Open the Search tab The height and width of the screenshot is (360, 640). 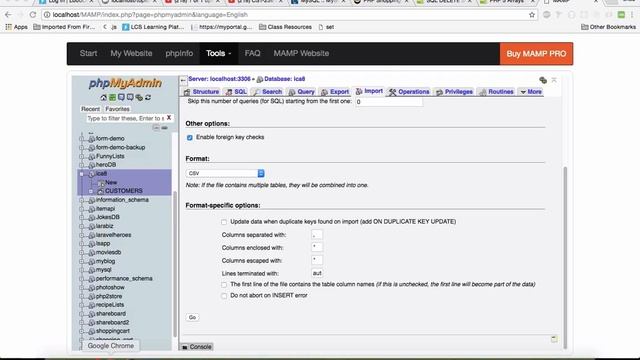[x=267, y=92]
